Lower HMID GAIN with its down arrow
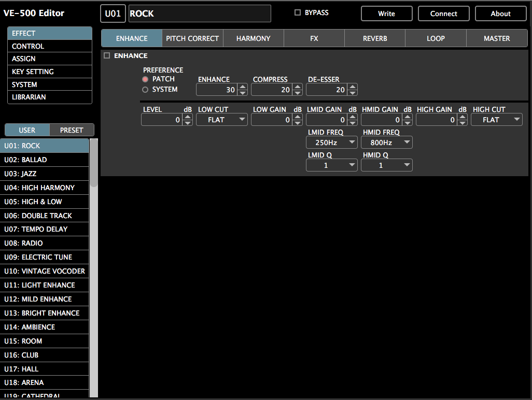Screen dimensions: 532x400 click(x=408, y=123)
